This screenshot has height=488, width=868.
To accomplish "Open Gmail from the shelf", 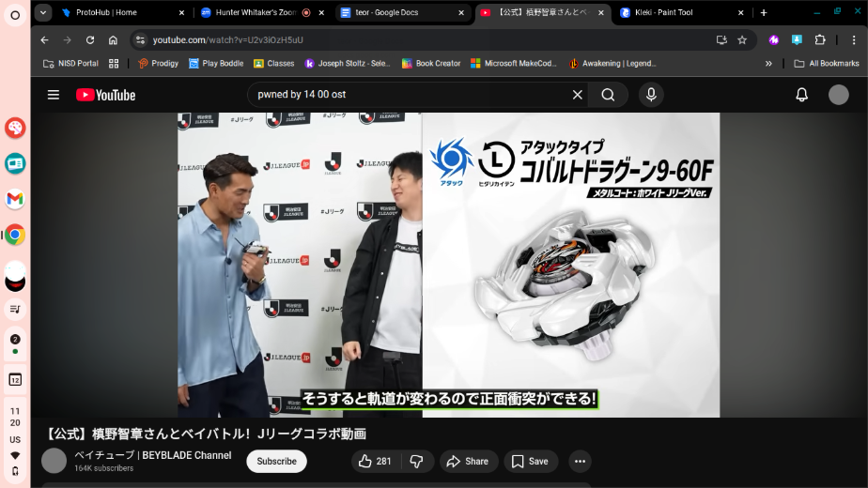I will (x=15, y=199).
